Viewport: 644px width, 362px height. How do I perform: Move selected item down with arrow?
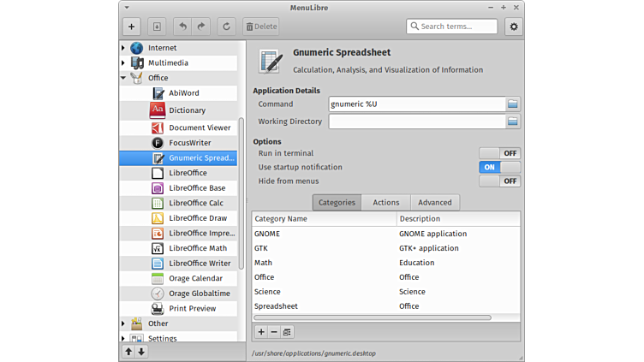pos(141,351)
